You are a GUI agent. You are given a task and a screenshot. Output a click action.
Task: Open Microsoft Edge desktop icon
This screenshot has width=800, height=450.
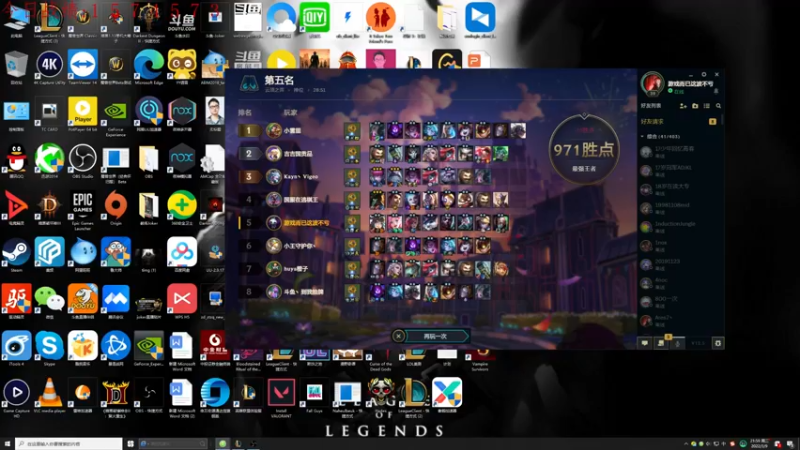[x=148, y=67]
